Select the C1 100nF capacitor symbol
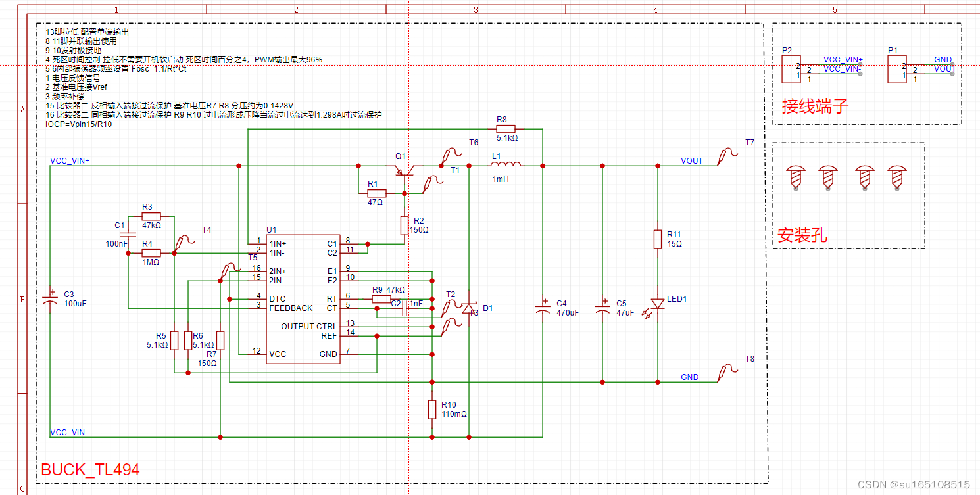 pos(129,235)
